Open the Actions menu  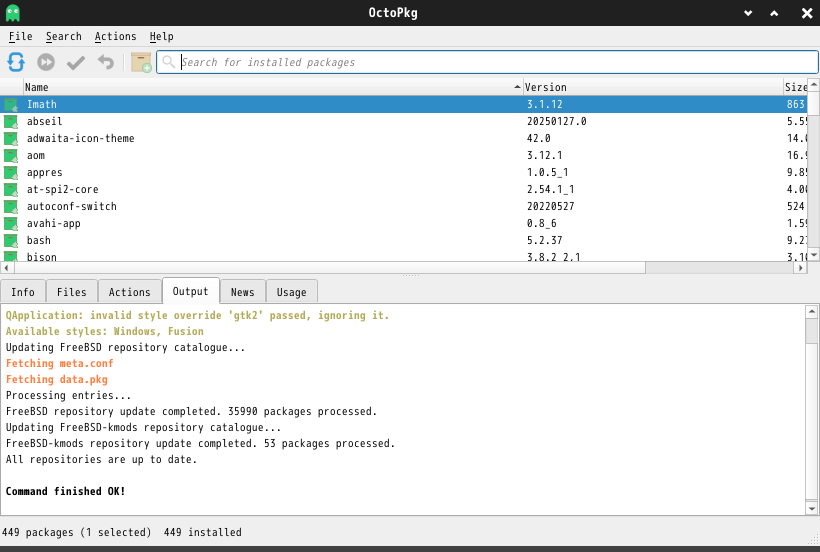pos(115,36)
